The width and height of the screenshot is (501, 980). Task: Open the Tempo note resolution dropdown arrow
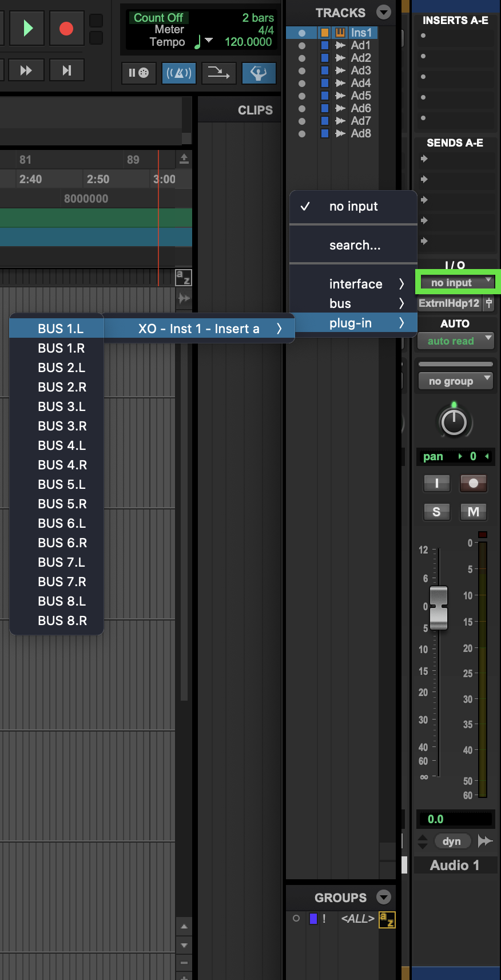(209, 41)
